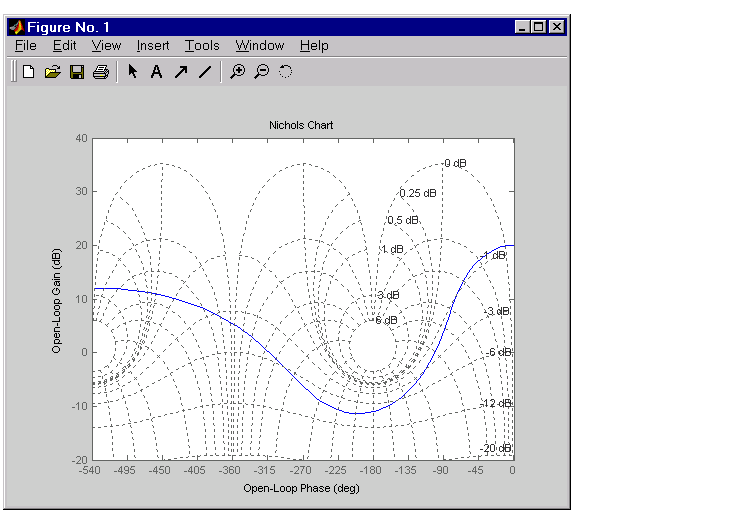Select the Insert Line tool
This screenshot has height=516, width=750.
(x=205, y=72)
